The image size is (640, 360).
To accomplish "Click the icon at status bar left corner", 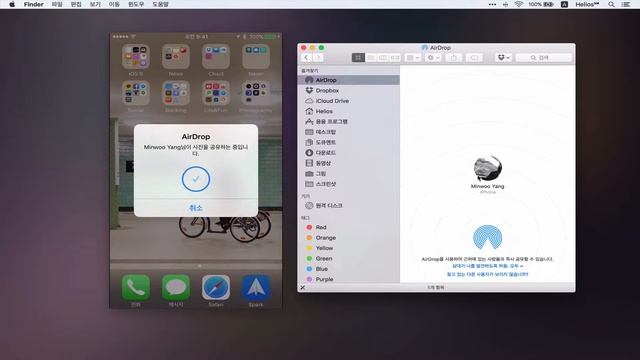I will click(x=302, y=288).
